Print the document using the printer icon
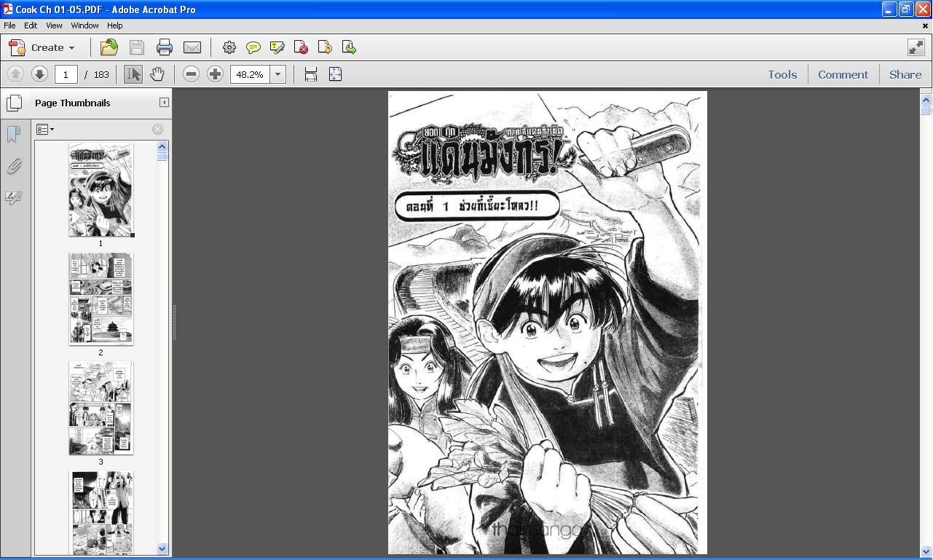 click(x=165, y=47)
